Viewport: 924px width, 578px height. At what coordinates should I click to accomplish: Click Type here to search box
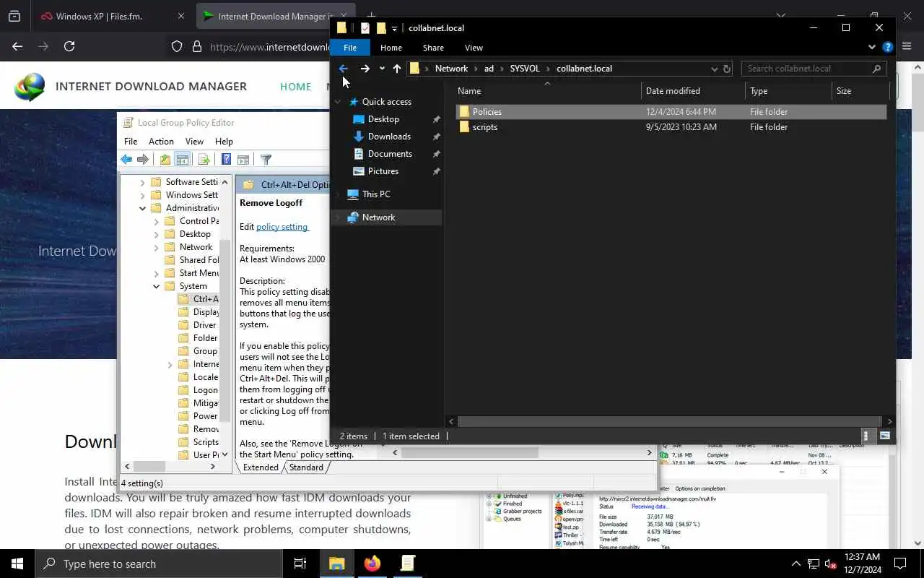(x=159, y=564)
